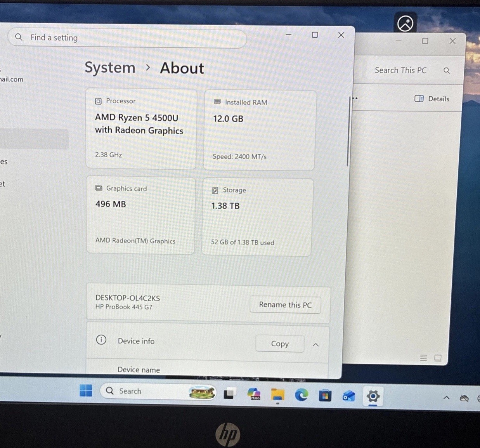Minimize the Settings window
The height and width of the screenshot is (448, 480).
(288, 34)
